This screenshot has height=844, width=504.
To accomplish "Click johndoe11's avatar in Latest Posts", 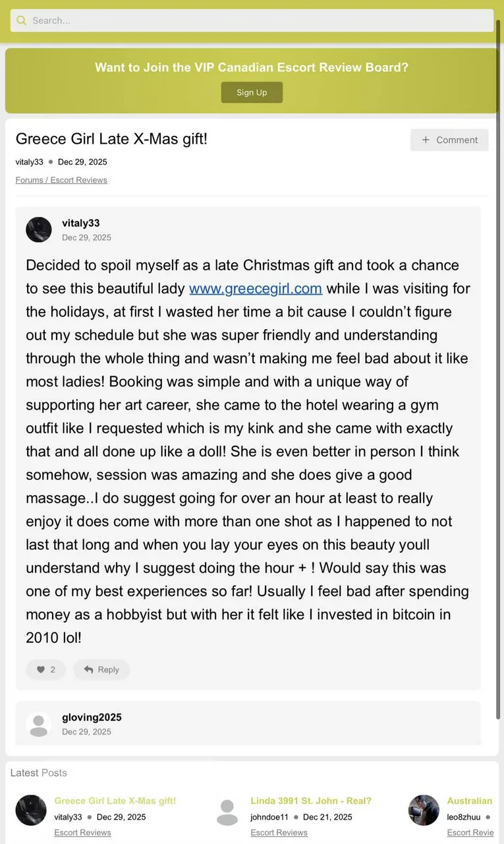I will (227, 810).
